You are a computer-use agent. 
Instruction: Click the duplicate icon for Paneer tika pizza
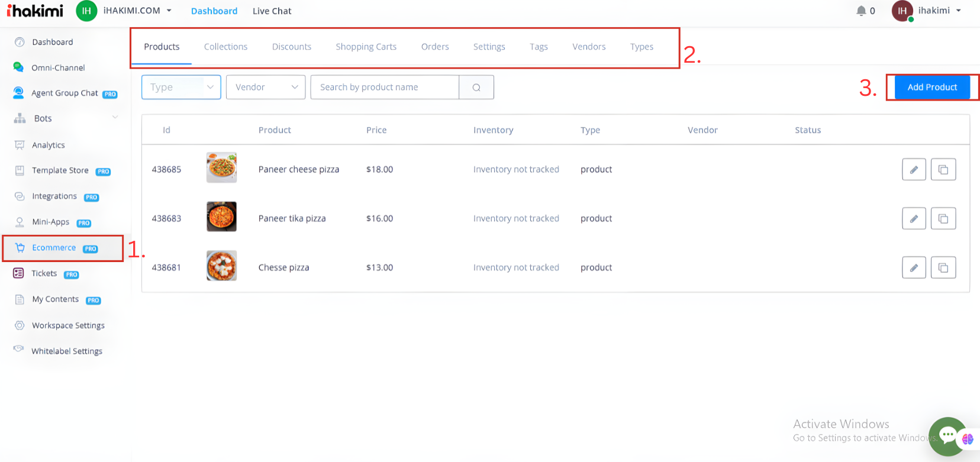(943, 219)
